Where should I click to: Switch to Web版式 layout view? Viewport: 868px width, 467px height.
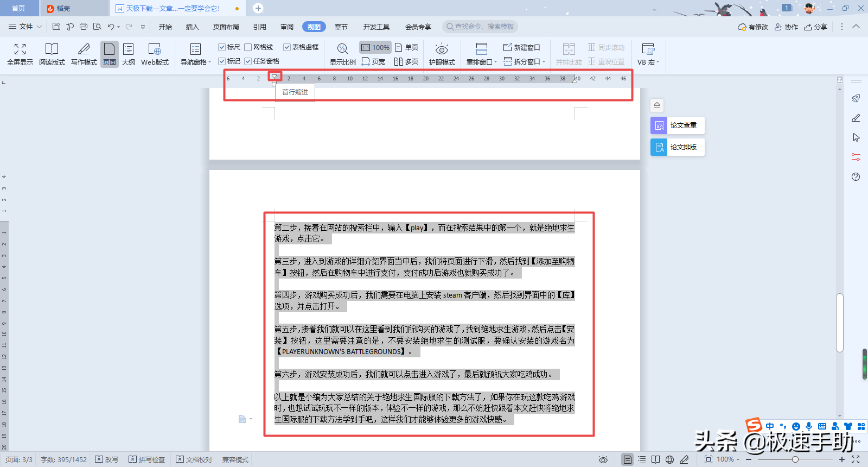coord(155,54)
